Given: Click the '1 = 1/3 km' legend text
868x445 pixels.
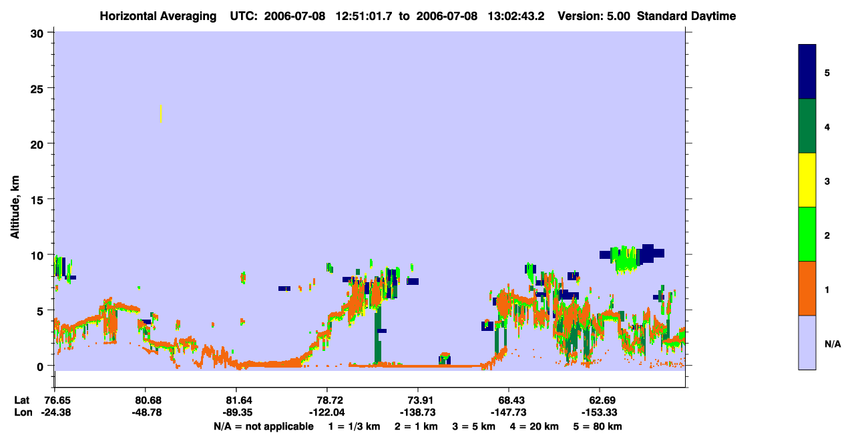Looking at the screenshot, I should point(353,426).
